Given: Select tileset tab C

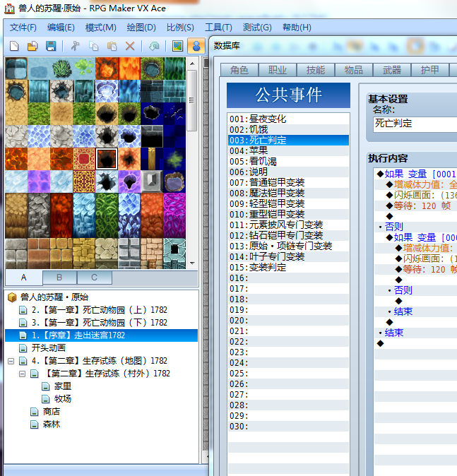Looking at the screenshot, I should [x=95, y=278].
